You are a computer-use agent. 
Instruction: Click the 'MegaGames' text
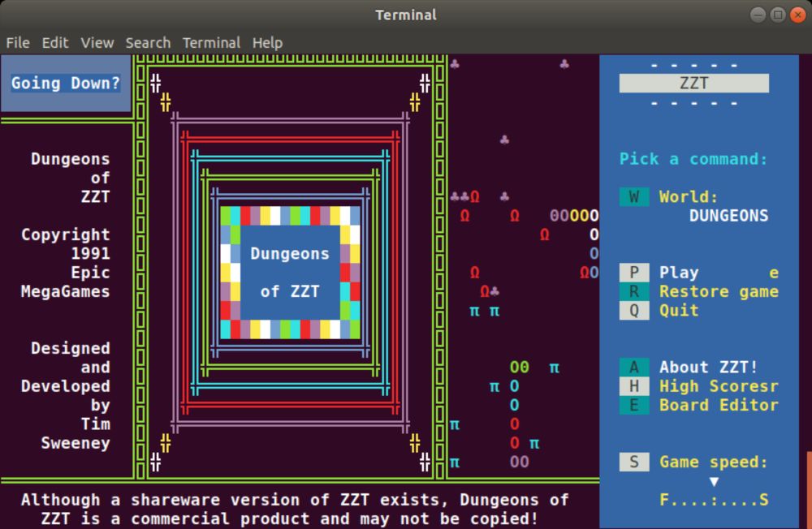65,291
